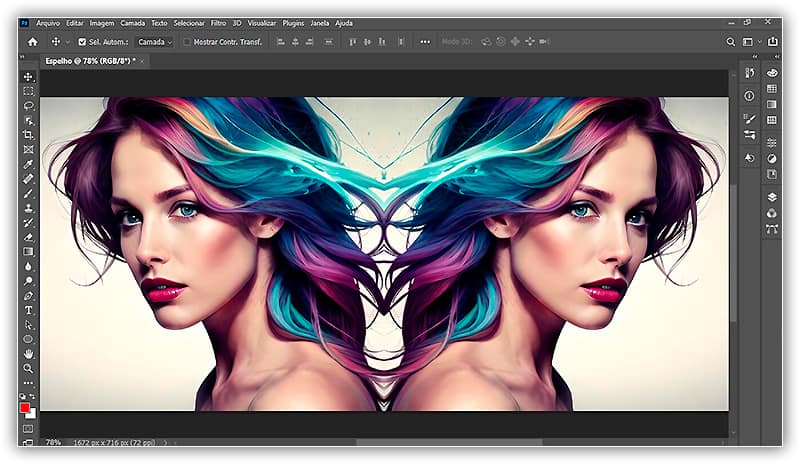This screenshot has height=464, width=800.
Task: Open tool preset arrow beside Move icon
Action: click(67, 42)
